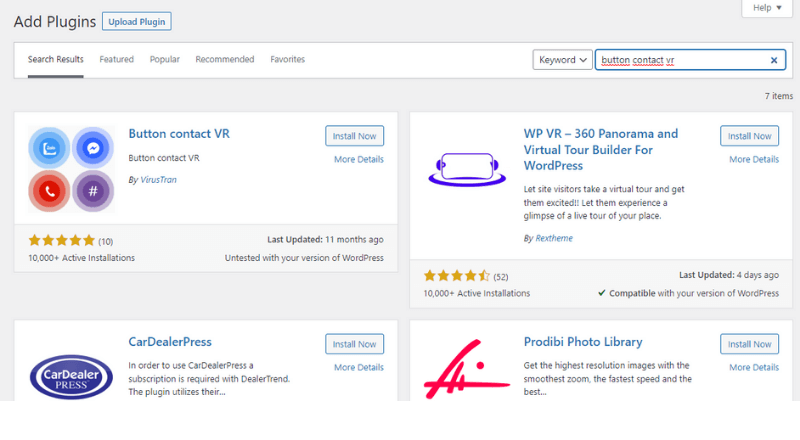800x440 pixels.
Task: Open the Keyword search type dropdown
Action: click(562, 60)
